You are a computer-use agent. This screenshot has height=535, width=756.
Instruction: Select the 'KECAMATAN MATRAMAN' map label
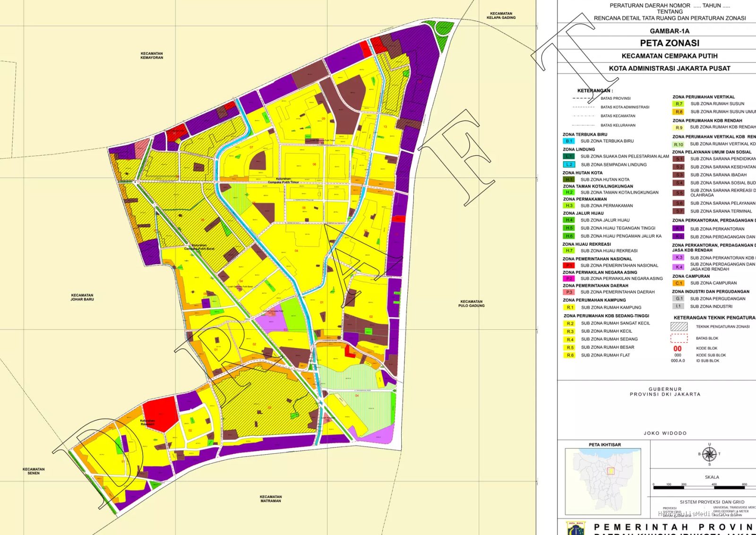tap(271, 499)
